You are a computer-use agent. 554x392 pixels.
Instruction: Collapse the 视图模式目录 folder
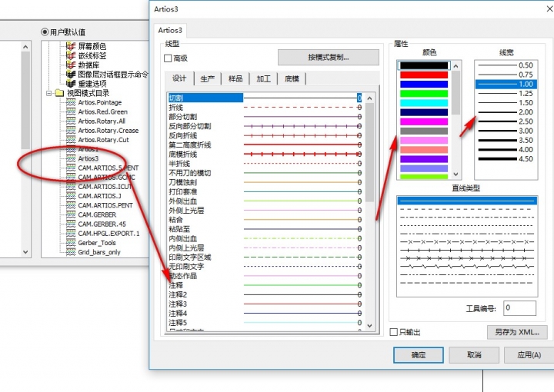(48, 93)
